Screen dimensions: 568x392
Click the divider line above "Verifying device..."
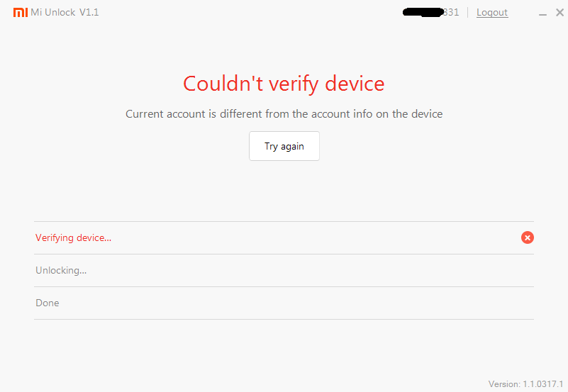click(284, 221)
